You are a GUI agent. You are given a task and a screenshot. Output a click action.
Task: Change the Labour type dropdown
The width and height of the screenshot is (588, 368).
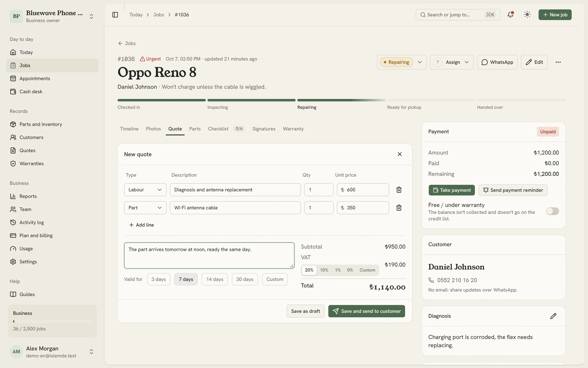tap(145, 190)
